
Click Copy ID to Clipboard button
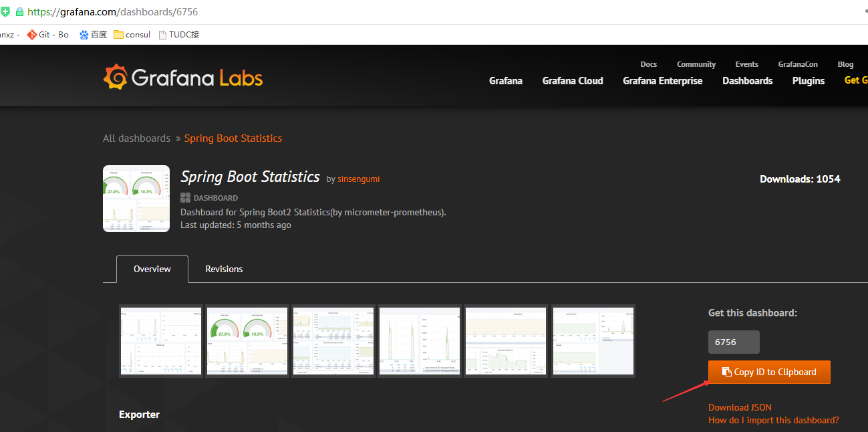tap(769, 372)
